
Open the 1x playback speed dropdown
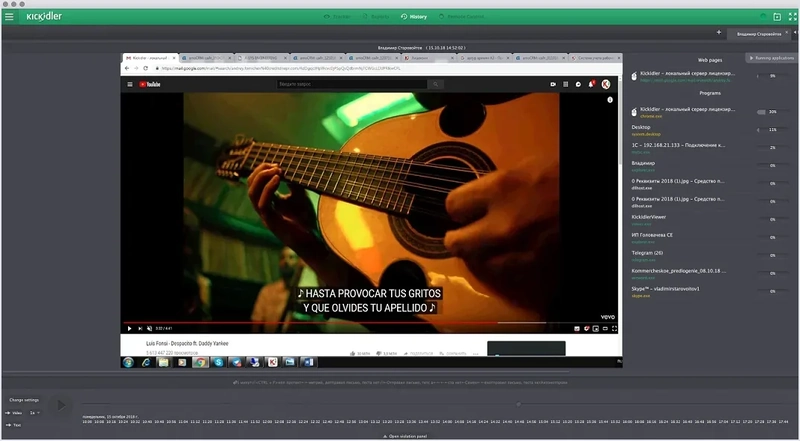(x=35, y=413)
